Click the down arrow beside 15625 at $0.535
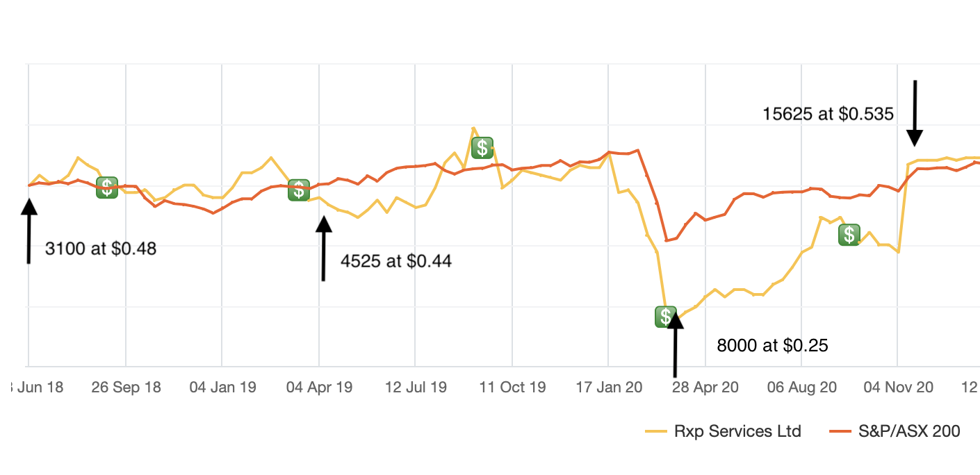The image size is (980, 475). pyautogui.click(x=915, y=112)
